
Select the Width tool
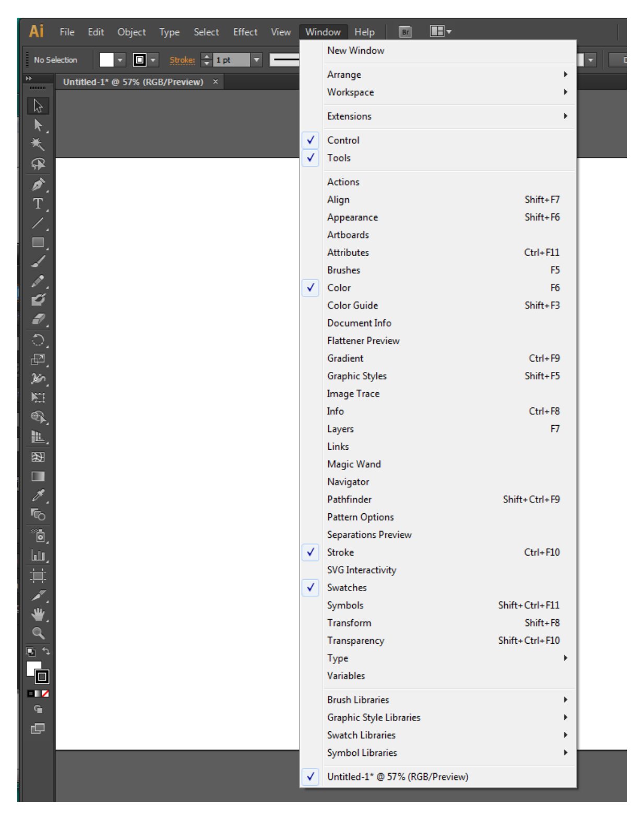click(38, 378)
